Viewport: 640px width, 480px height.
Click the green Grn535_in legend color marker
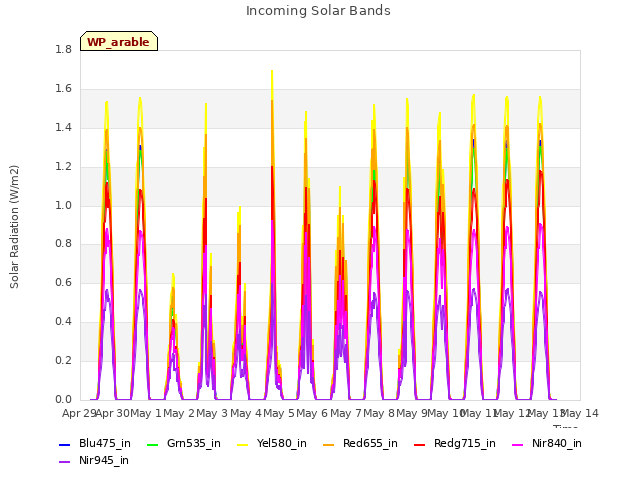click(152, 444)
